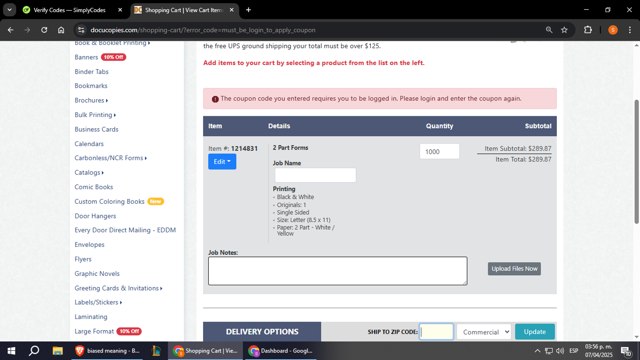Open the Envelopes link
This screenshot has width=640, height=360.
pos(89,245)
